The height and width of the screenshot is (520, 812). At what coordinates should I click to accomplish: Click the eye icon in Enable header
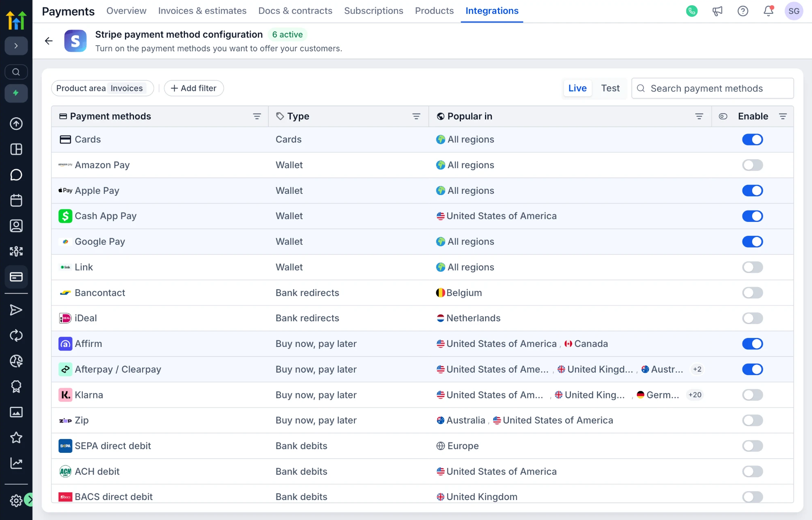pos(723,116)
